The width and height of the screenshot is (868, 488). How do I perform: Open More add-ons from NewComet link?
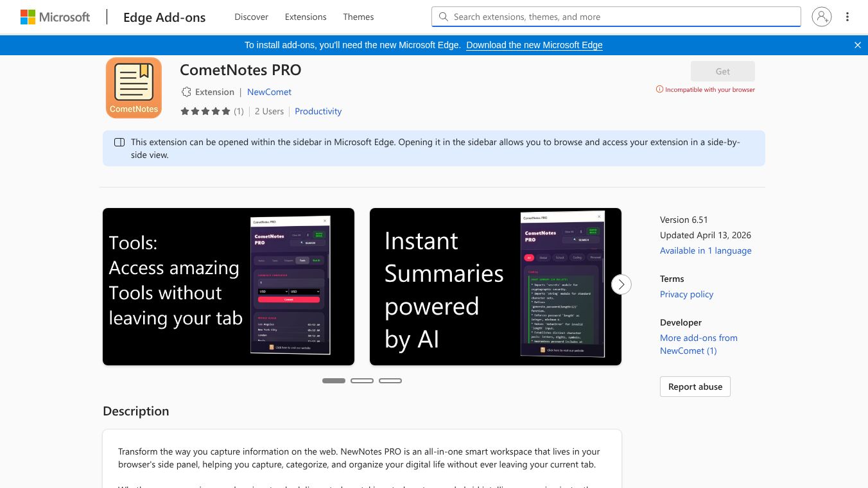699,344
